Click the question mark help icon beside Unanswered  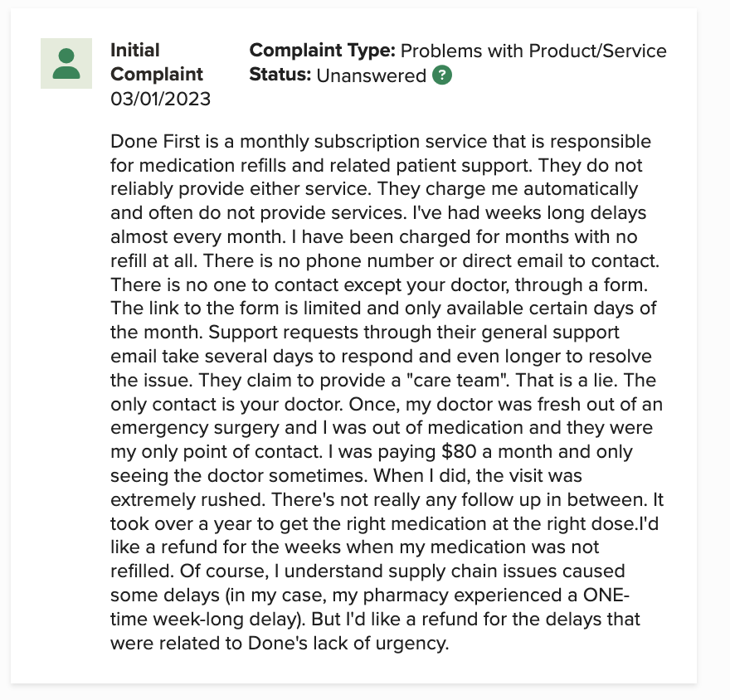click(442, 75)
